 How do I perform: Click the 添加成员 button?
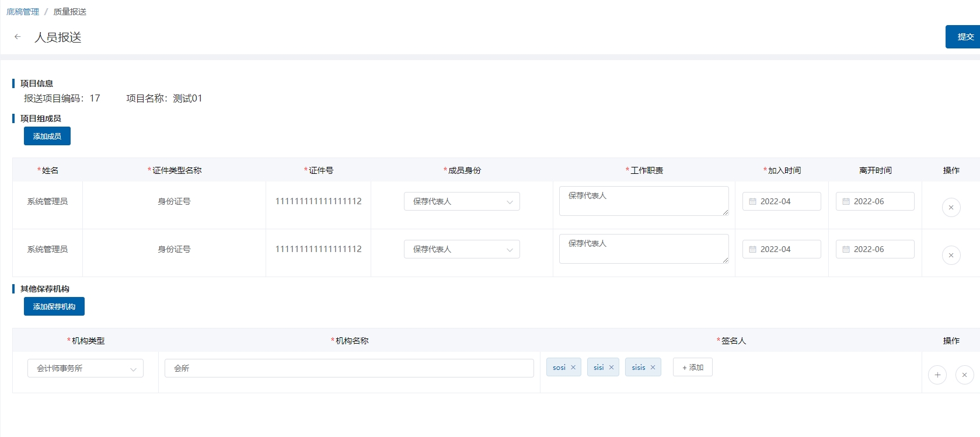click(47, 136)
